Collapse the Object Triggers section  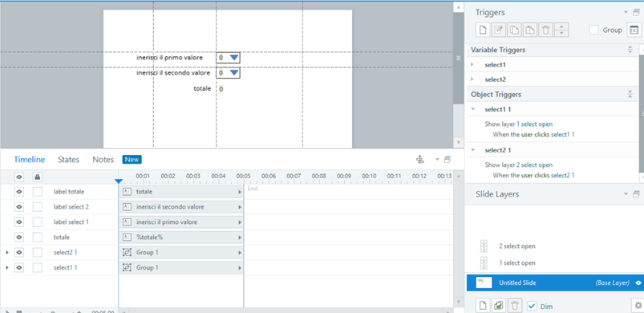click(x=630, y=95)
